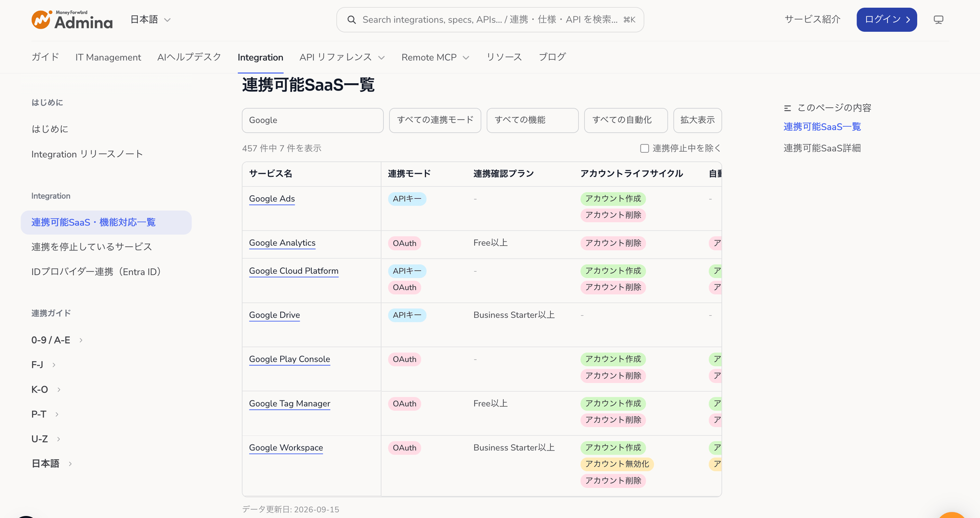Expand the P-T guide section
The height and width of the screenshot is (518, 980).
(45, 414)
